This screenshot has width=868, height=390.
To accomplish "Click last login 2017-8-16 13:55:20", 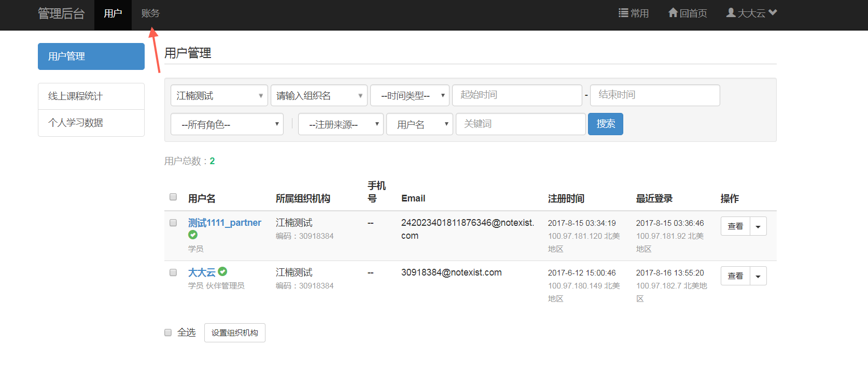I will 670,273.
